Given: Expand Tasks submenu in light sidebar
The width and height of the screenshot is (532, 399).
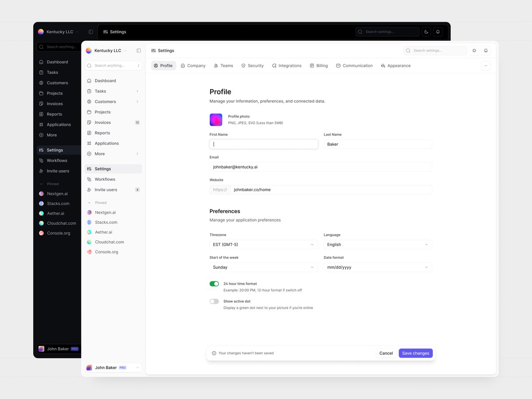Looking at the screenshot, I should (137, 91).
